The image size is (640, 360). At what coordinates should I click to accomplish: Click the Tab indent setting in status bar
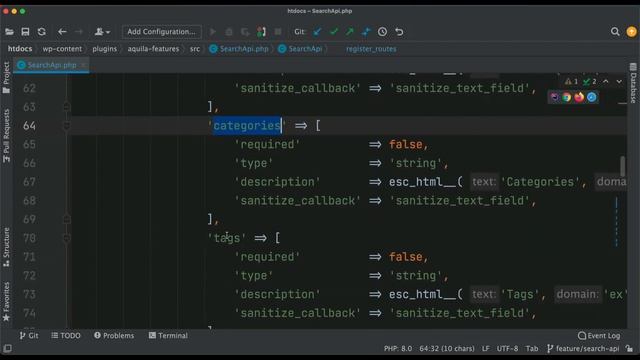pos(531,349)
